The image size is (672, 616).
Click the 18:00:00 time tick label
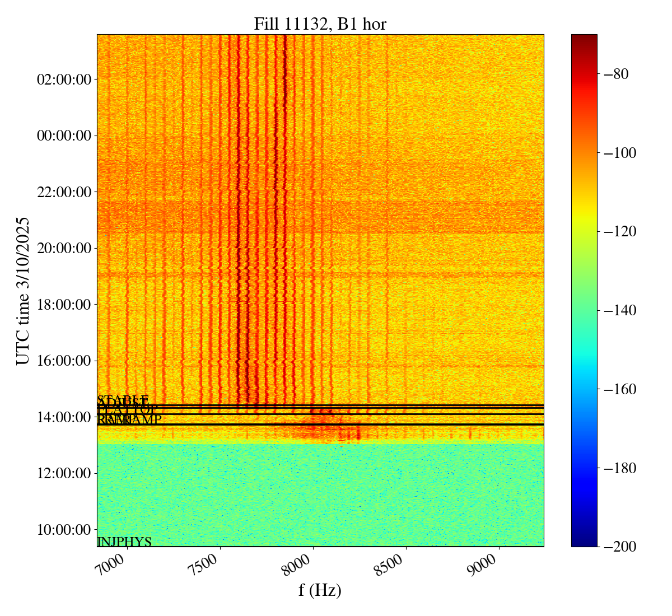pyautogui.click(x=64, y=305)
